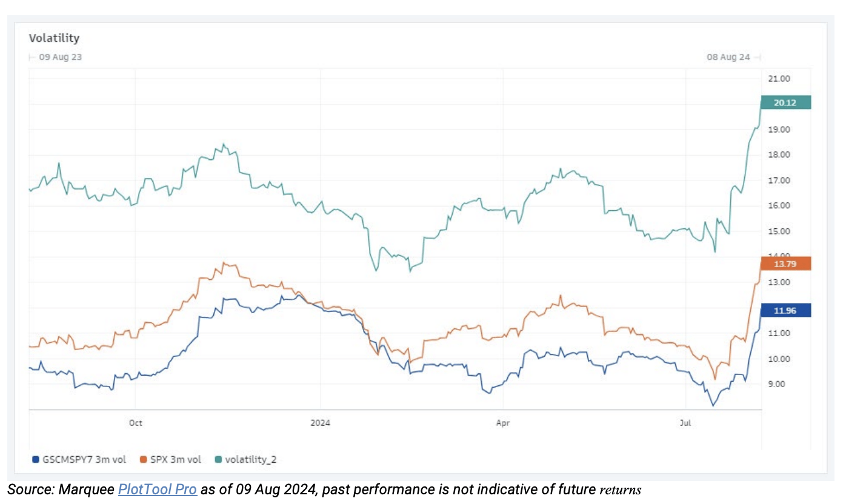Select the 09 Aug 23 start date
The width and height of the screenshot is (846, 504).
tap(60, 57)
